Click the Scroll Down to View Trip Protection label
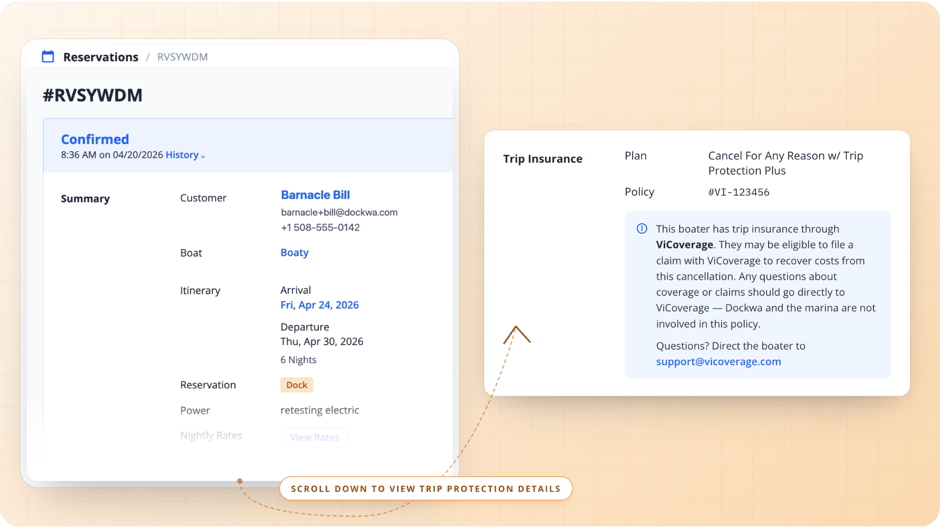This screenshot has height=528, width=940. (426, 489)
